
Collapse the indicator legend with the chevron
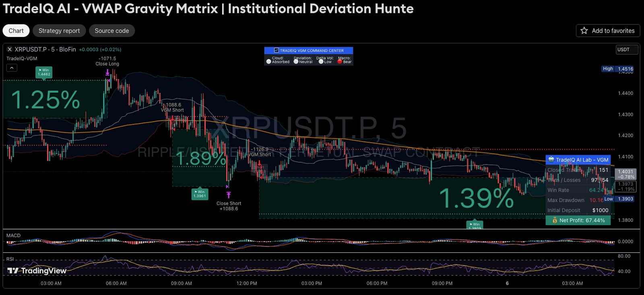pyautogui.click(x=12, y=68)
